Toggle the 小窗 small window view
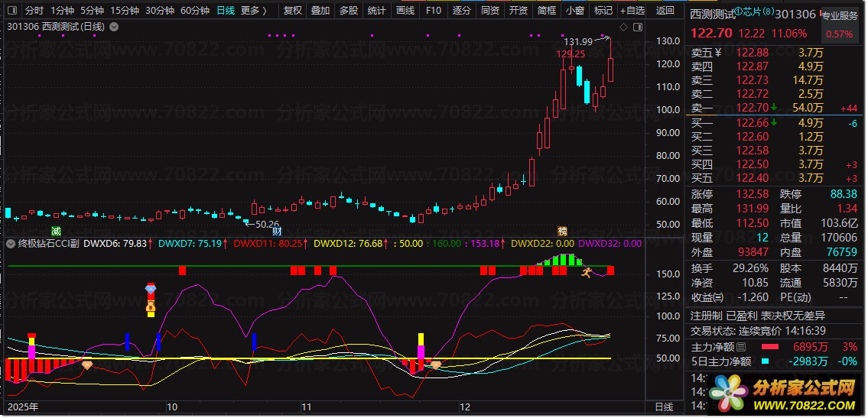The height and width of the screenshot is (418, 868). pyautogui.click(x=574, y=11)
